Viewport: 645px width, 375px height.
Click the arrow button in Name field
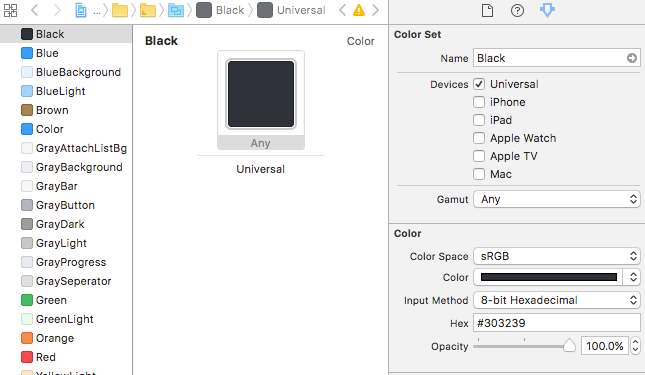[632, 58]
